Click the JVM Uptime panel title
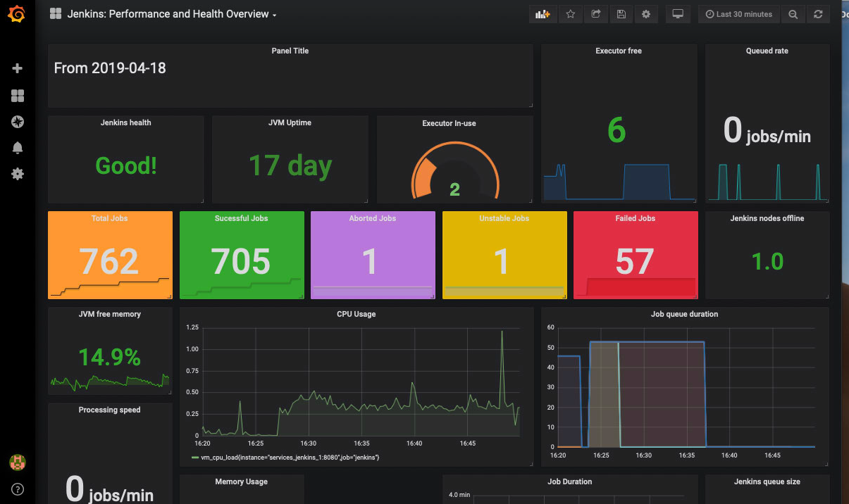Screen dimensions: 849x504 [290, 122]
